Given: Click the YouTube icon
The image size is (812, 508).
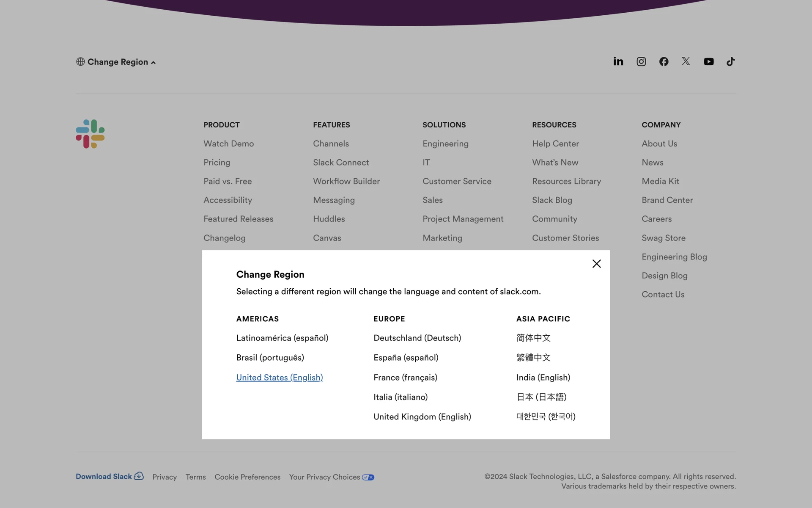Looking at the screenshot, I should click(708, 62).
